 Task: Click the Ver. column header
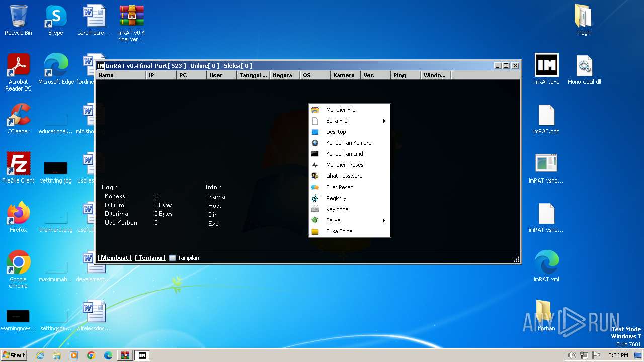click(x=375, y=75)
